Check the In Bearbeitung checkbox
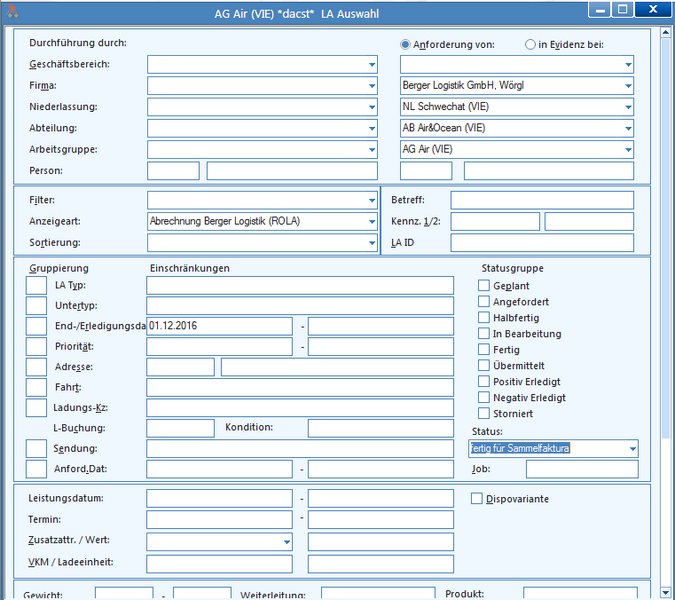675x600 pixels. click(484, 333)
